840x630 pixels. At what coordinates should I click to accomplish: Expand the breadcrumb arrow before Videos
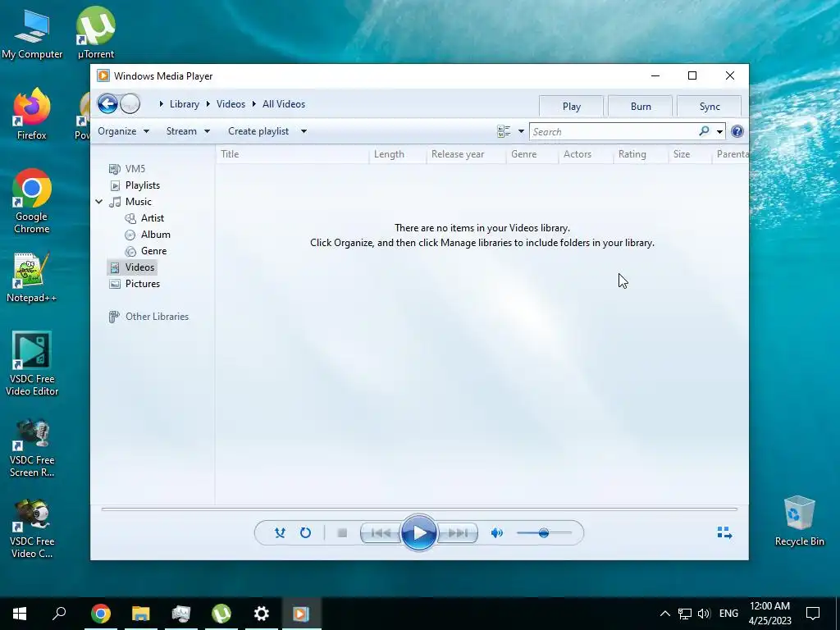(208, 104)
